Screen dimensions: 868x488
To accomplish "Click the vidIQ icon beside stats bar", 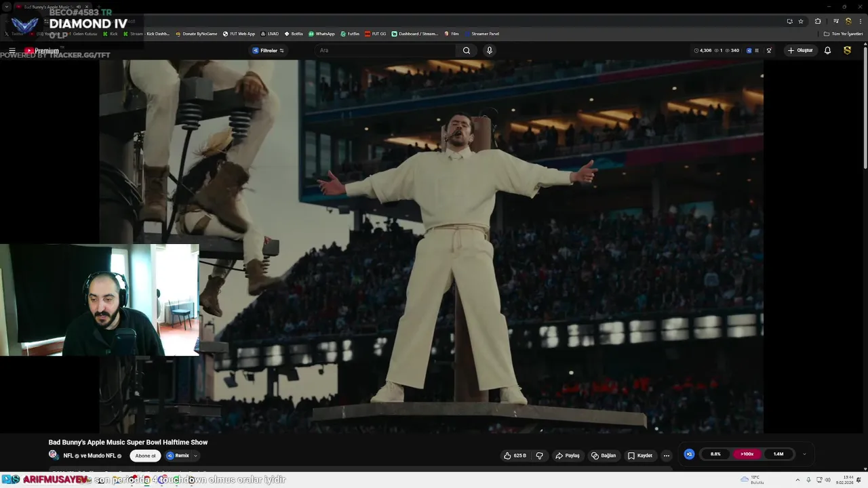I will (x=689, y=454).
